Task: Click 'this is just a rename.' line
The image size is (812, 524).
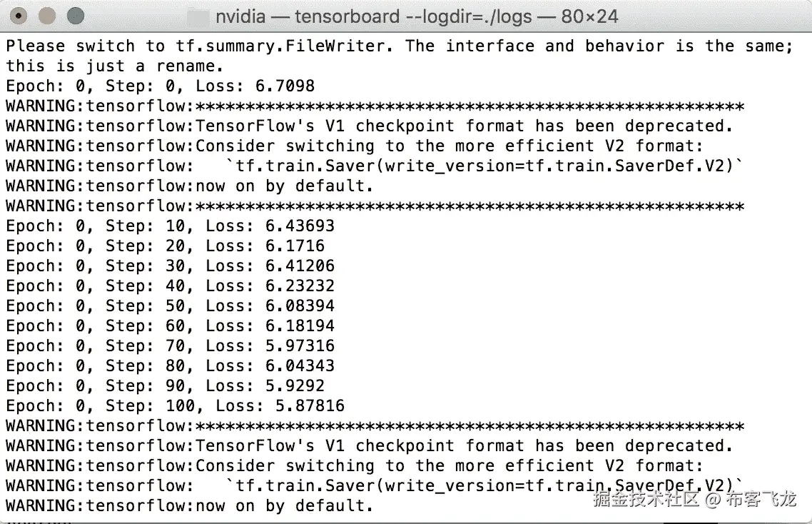Action: coord(115,66)
